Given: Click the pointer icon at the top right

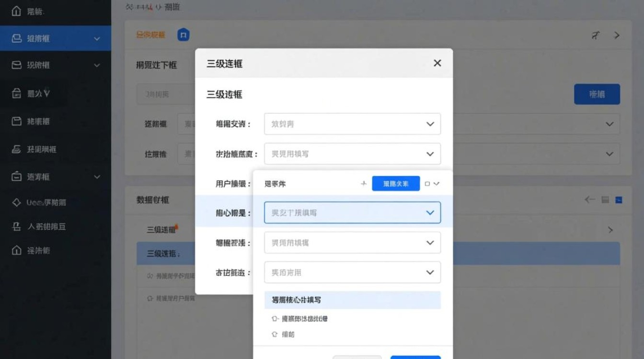Looking at the screenshot, I should click(596, 35).
